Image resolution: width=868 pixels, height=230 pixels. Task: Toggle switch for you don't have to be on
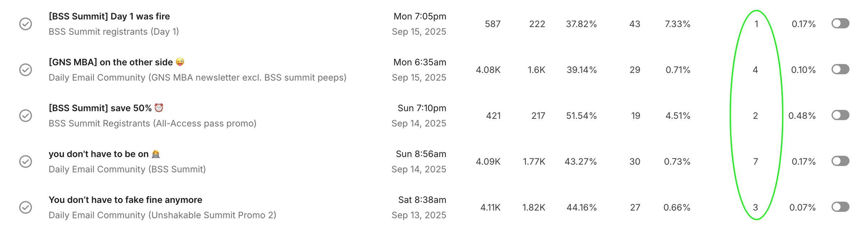(841, 161)
